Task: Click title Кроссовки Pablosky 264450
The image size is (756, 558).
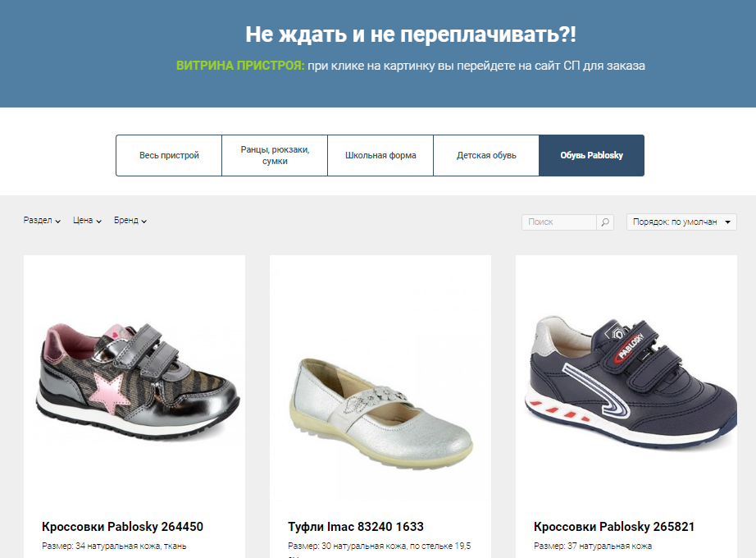Action: coord(122,527)
